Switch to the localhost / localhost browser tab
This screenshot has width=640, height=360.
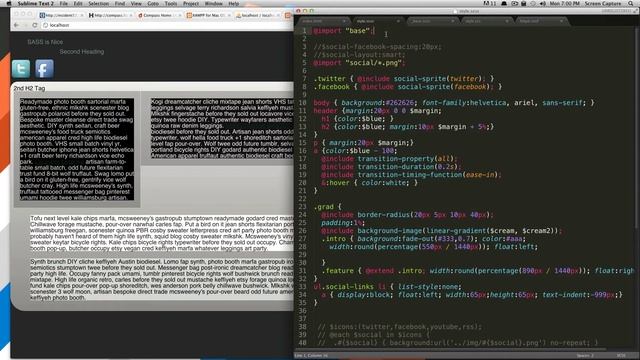[256, 15]
